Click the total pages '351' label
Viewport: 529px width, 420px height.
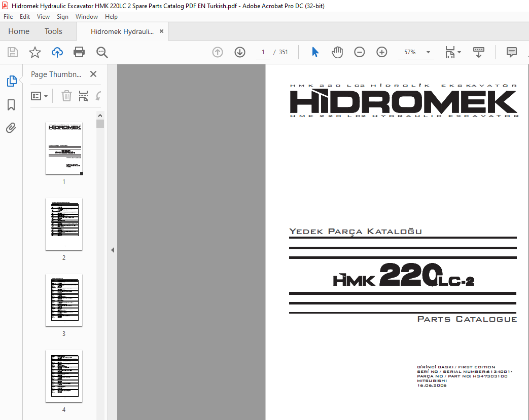284,52
